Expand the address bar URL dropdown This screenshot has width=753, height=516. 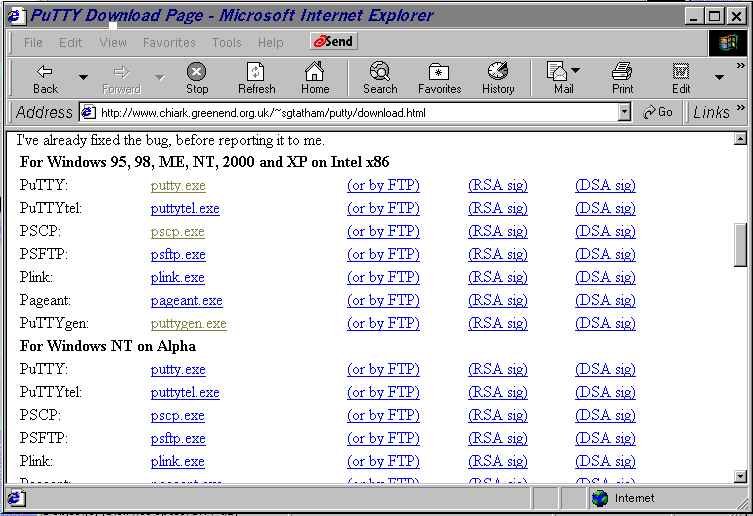coord(625,112)
